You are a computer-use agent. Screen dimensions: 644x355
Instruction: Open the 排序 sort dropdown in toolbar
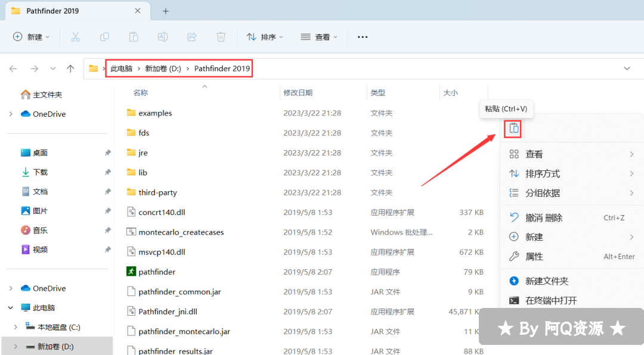click(x=265, y=37)
